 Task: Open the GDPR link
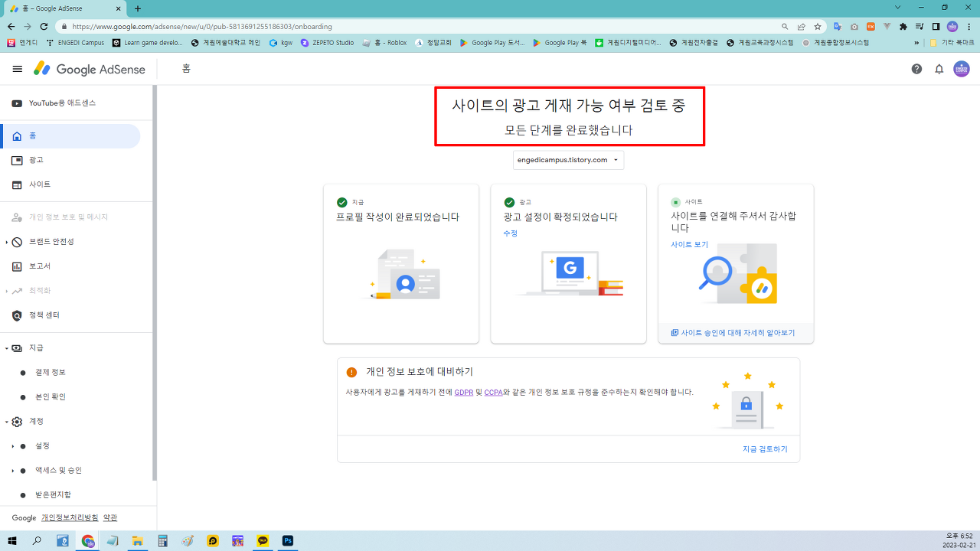463,392
